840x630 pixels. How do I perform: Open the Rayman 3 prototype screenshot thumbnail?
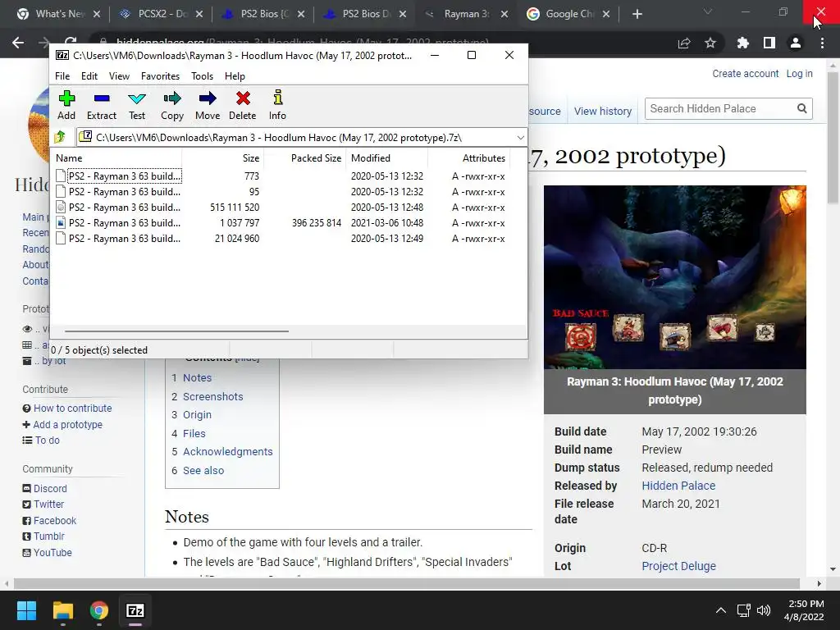pyautogui.click(x=674, y=277)
